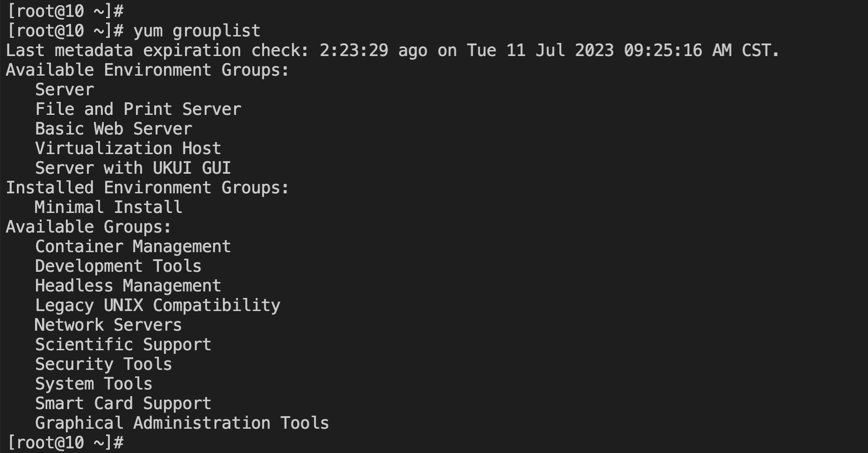The height and width of the screenshot is (453, 868).
Task: Click on 'Development Tools' entry
Action: click(118, 266)
